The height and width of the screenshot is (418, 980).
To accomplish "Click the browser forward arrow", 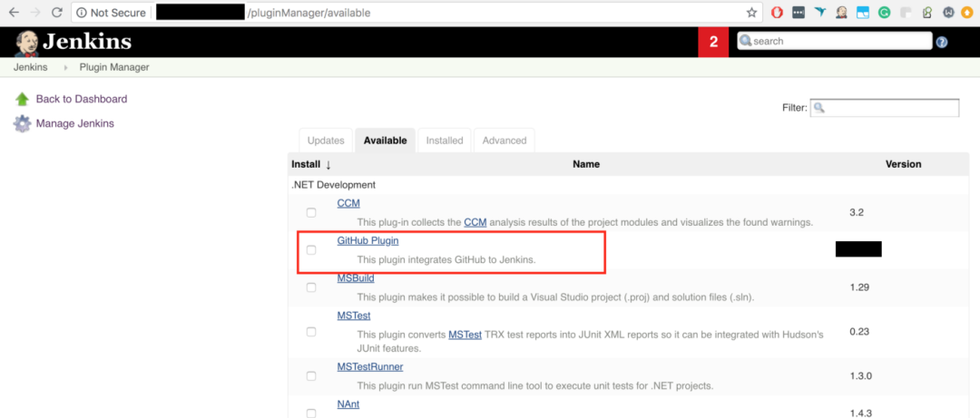I will (x=35, y=13).
